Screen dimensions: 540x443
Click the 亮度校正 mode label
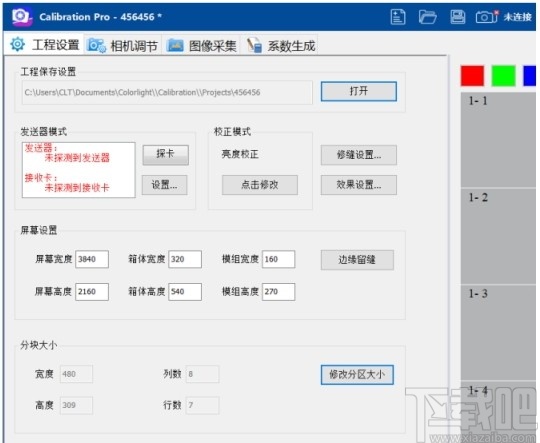point(240,154)
